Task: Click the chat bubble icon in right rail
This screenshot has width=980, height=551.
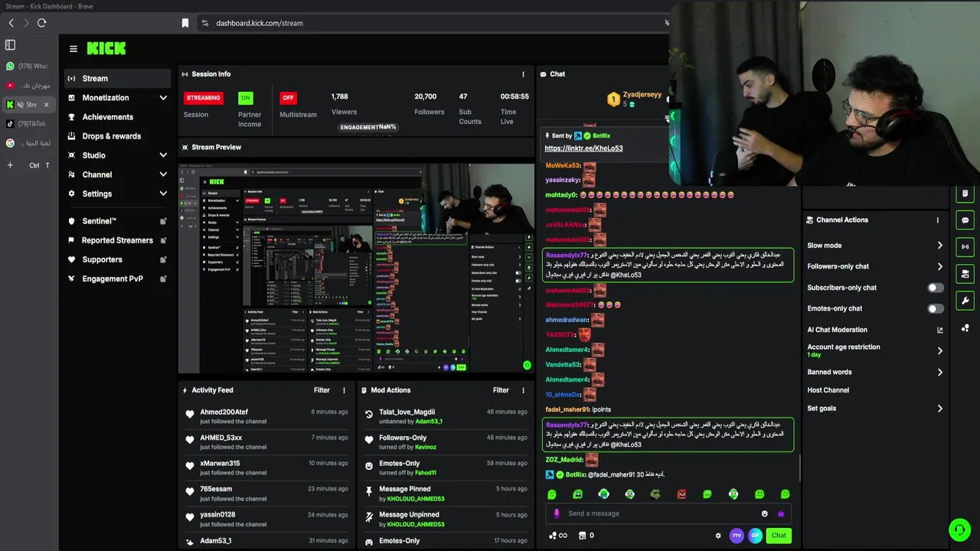Action: 965,220
